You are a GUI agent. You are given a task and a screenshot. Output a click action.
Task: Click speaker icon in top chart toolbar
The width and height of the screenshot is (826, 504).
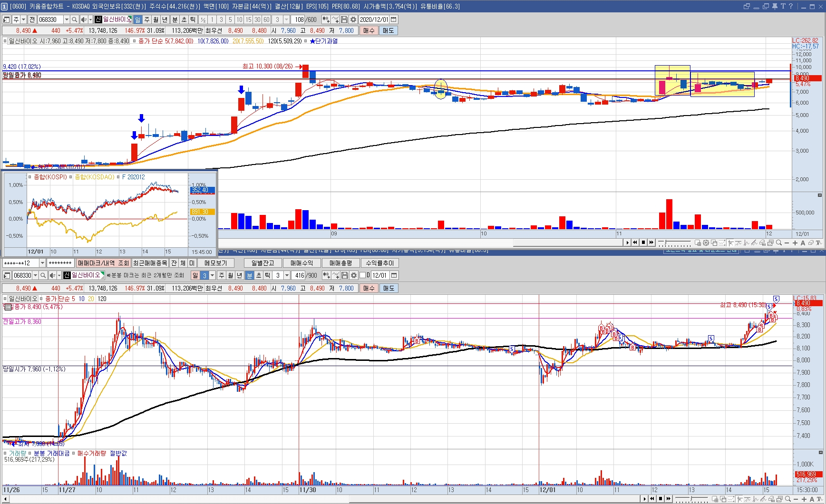[x=83, y=19]
